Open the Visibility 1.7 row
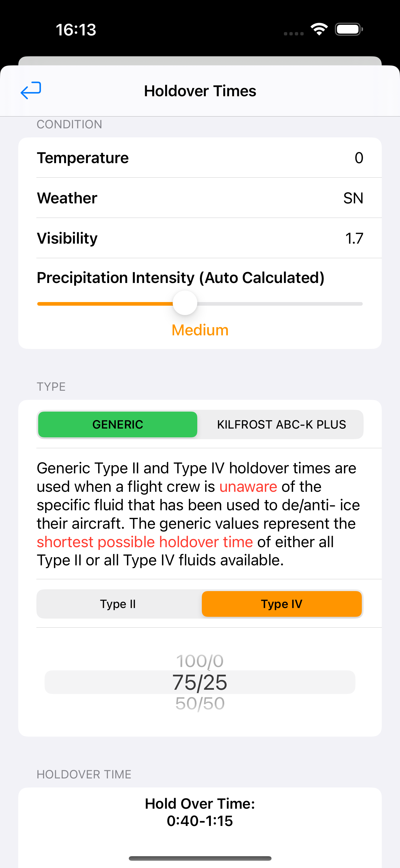 (x=200, y=238)
